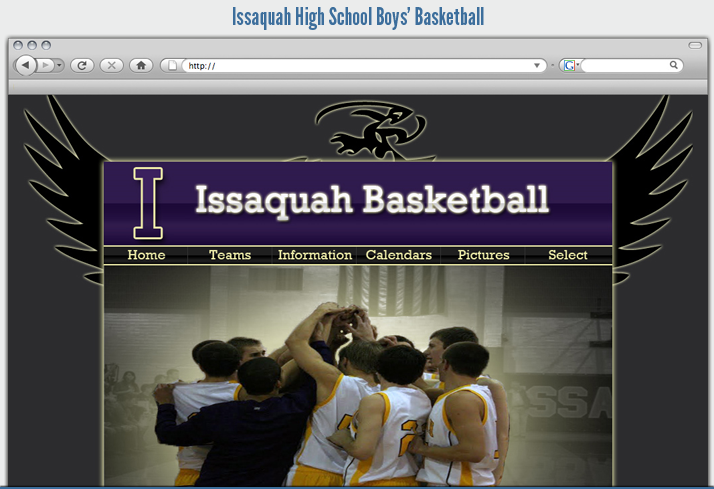Focus the http:// address field
Viewport: 714px width, 489px height.
pos(357,66)
